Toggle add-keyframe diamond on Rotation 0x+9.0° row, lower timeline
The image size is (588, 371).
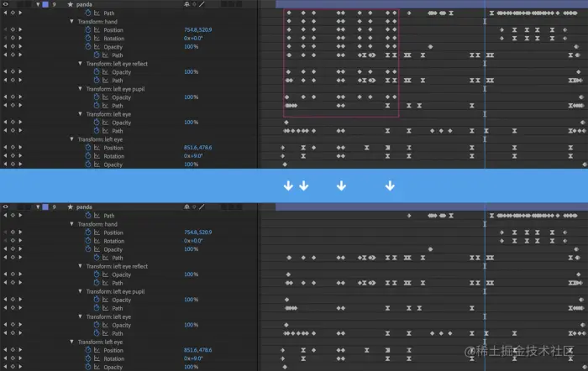[13, 358]
